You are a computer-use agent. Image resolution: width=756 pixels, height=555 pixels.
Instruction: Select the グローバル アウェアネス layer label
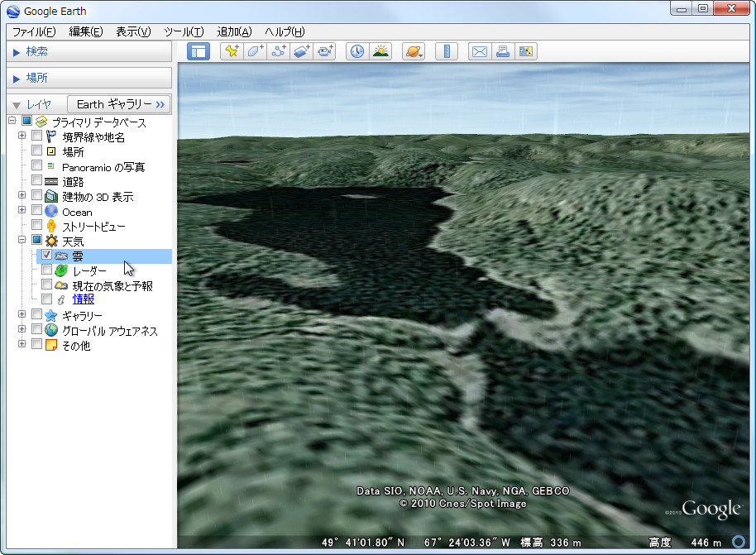tap(110, 331)
